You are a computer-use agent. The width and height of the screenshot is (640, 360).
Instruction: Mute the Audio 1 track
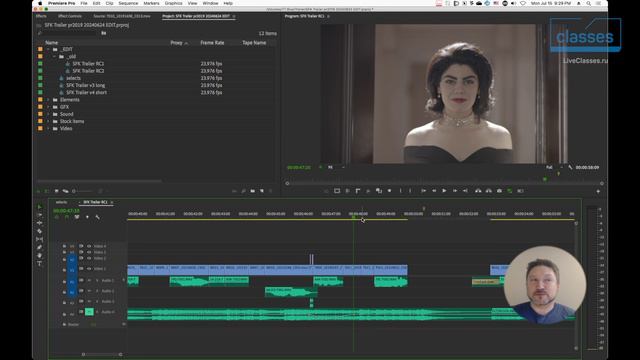pos(89,280)
